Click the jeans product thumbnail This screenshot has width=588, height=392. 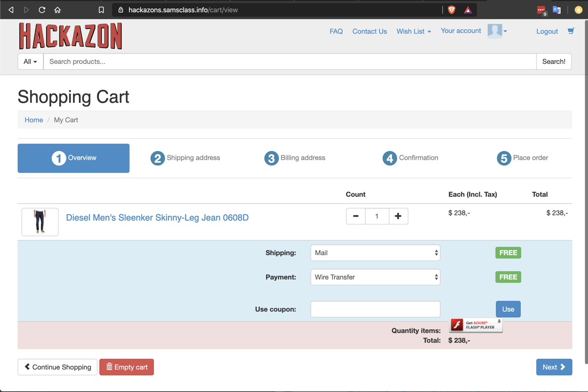tap(40, 222)
